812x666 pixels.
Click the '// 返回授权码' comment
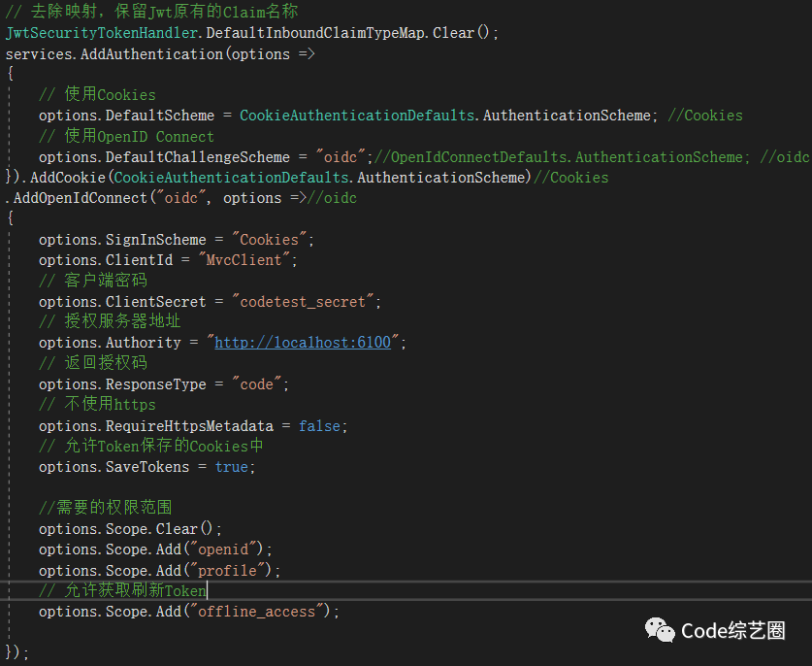93,363
